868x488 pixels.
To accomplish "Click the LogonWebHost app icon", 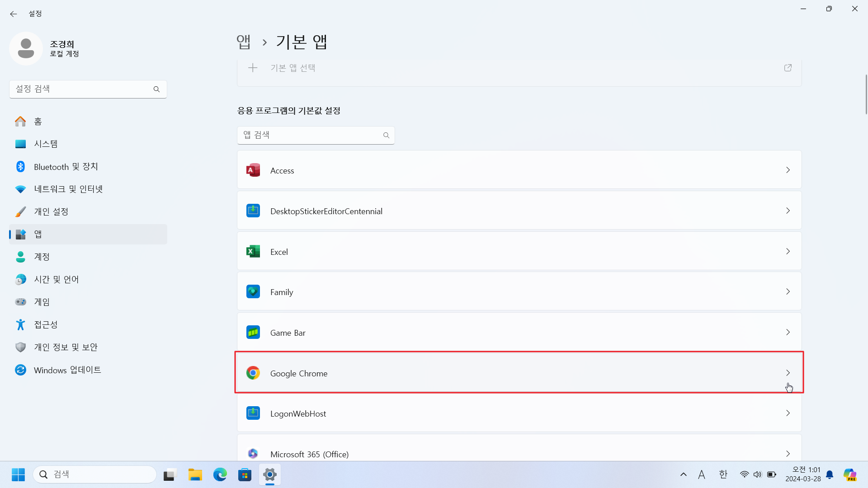I will 253,413.
